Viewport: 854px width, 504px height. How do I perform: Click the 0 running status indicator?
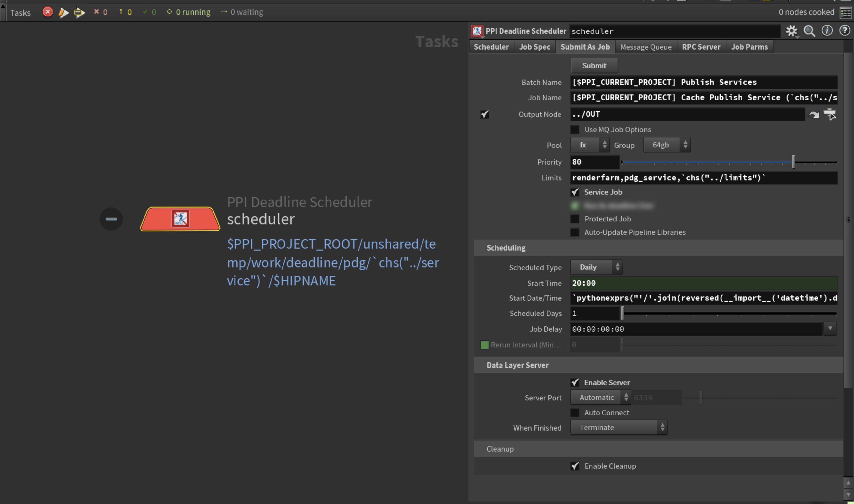point(189,12)
